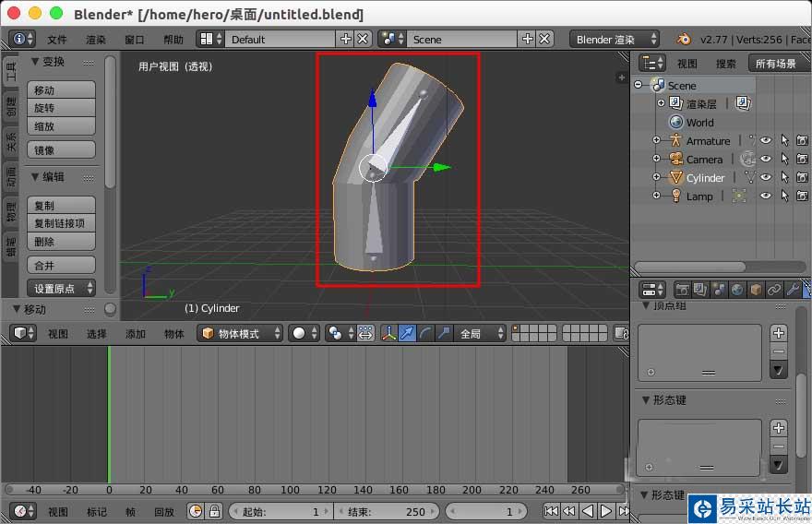Enable the translate manipulator arrow icon

pos(407,333)
